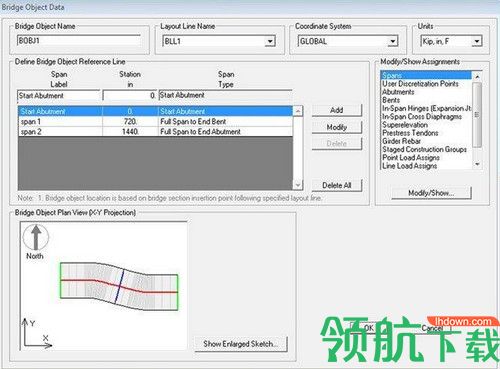The height and width of the screenshot is (369, 500).
Task: Select the span 2 row label
Action: pos(31,132)
